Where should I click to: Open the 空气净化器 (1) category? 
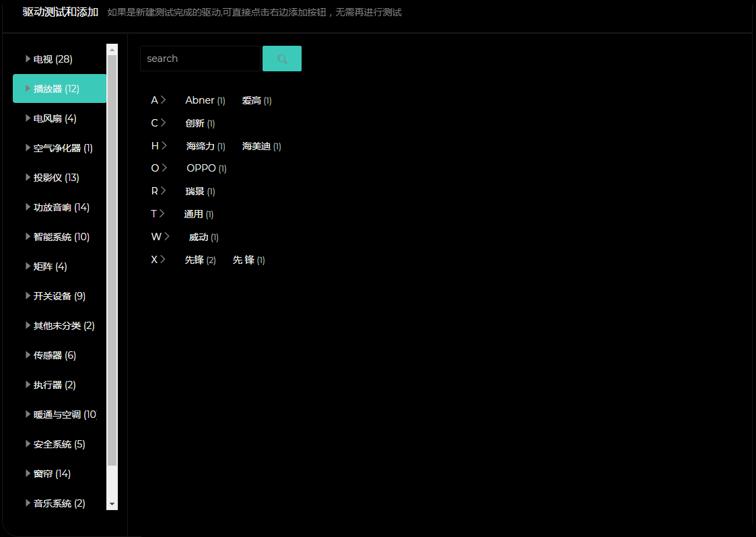[x=63, y=148]
